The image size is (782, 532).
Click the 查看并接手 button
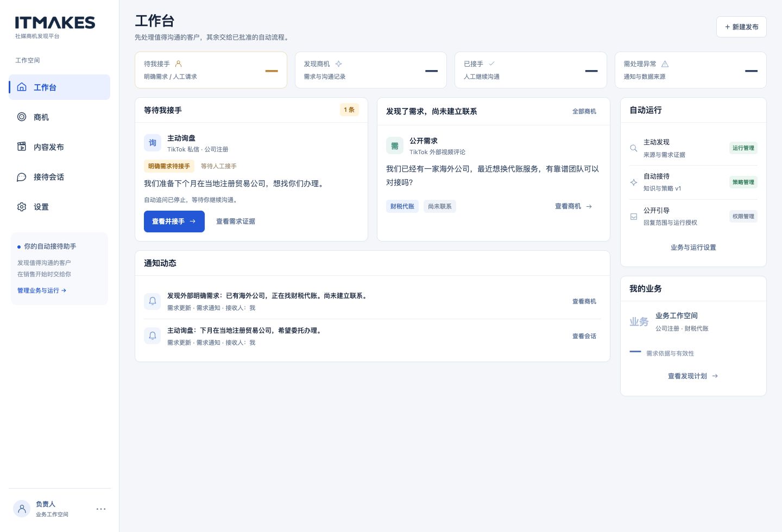(x=174, y=221)
